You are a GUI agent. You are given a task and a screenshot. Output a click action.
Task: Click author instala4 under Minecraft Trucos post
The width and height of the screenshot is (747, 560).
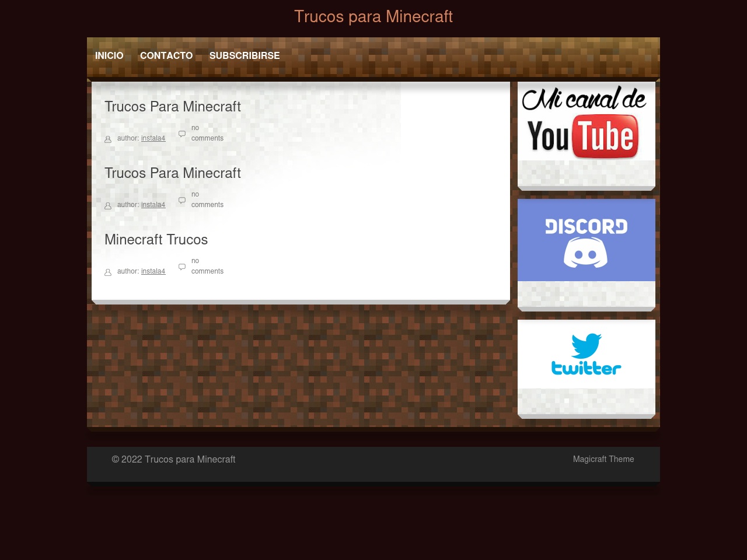153,271
